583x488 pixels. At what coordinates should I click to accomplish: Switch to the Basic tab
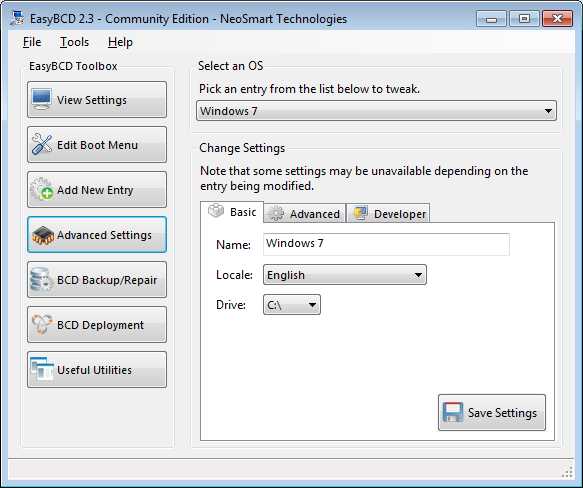point(232,212)
